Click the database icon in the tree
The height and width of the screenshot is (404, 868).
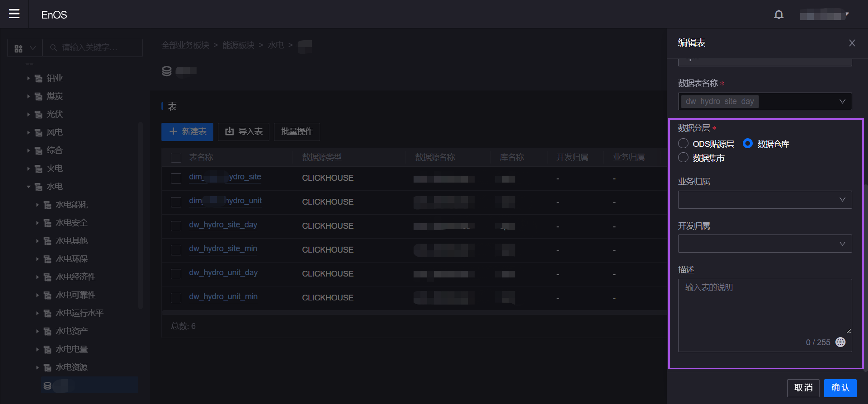click(x=48, y=386)
